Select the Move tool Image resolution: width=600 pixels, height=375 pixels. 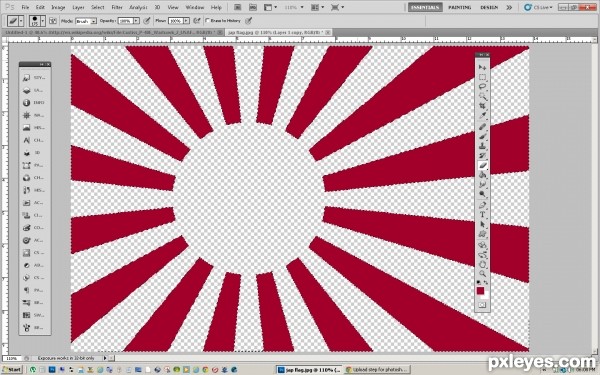pyautogui.click(x=482, y=67)
